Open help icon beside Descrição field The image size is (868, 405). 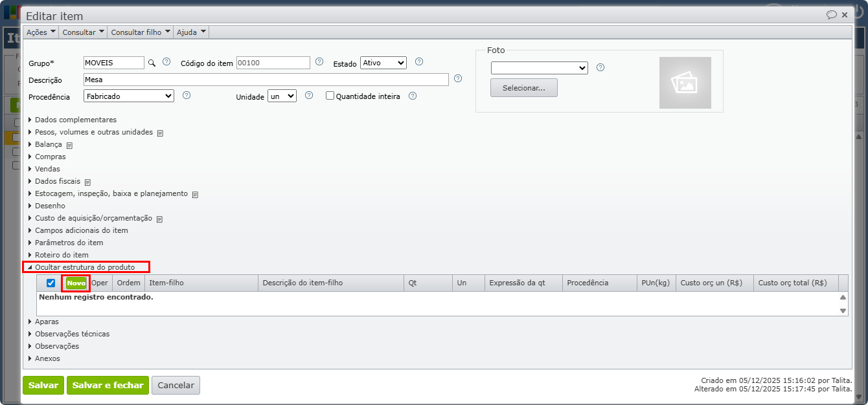coord(458,79)
